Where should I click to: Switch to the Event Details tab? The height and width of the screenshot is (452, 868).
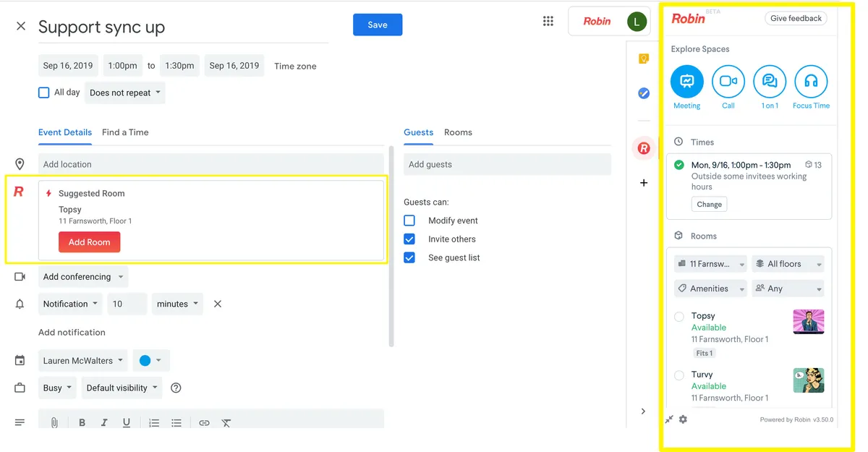(65, 132)
